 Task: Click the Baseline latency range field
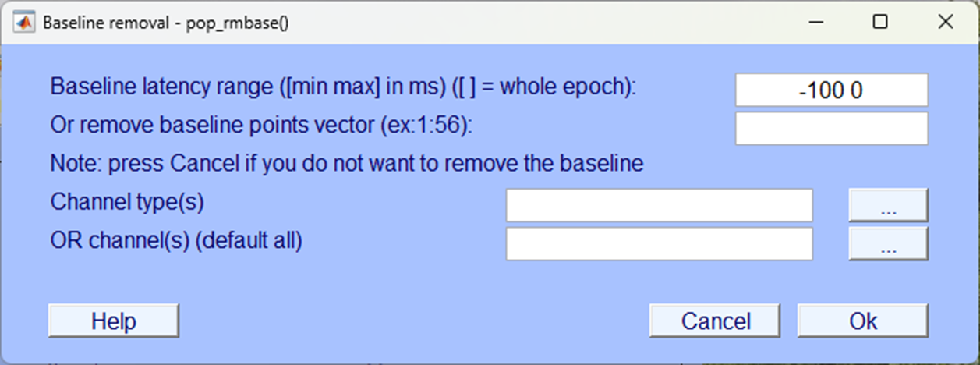click(831, 90)
